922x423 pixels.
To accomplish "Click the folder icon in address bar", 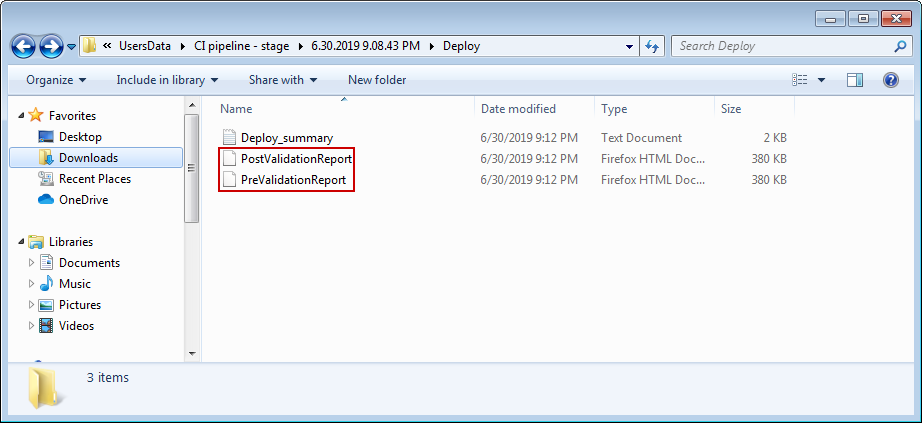I will [89, 46].
